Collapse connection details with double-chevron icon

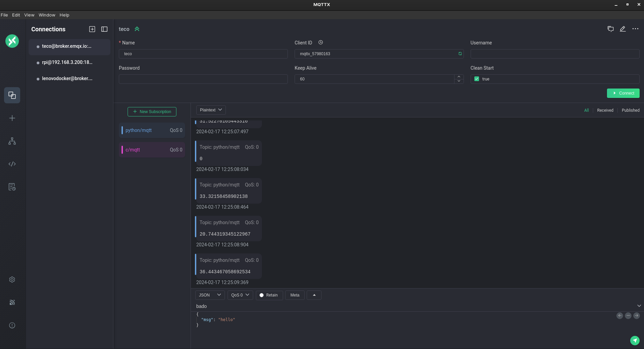click(x=137, y=29)
